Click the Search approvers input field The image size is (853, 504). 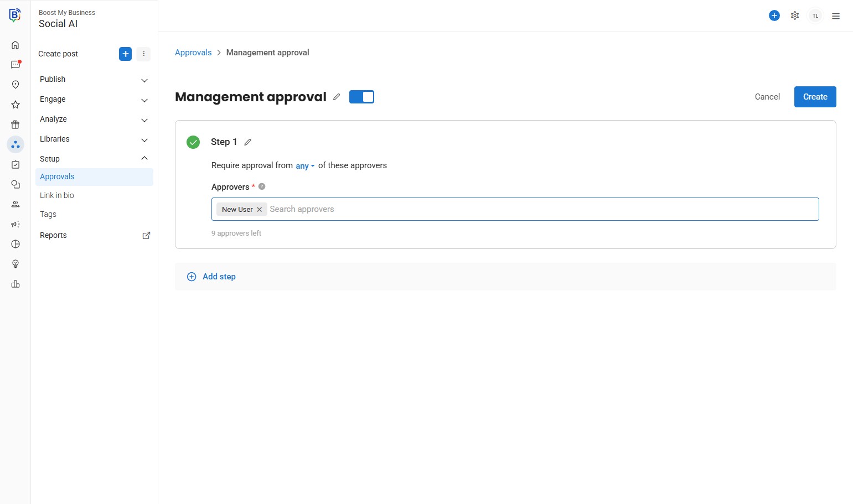pyautogui.click(x=498, y=209)
